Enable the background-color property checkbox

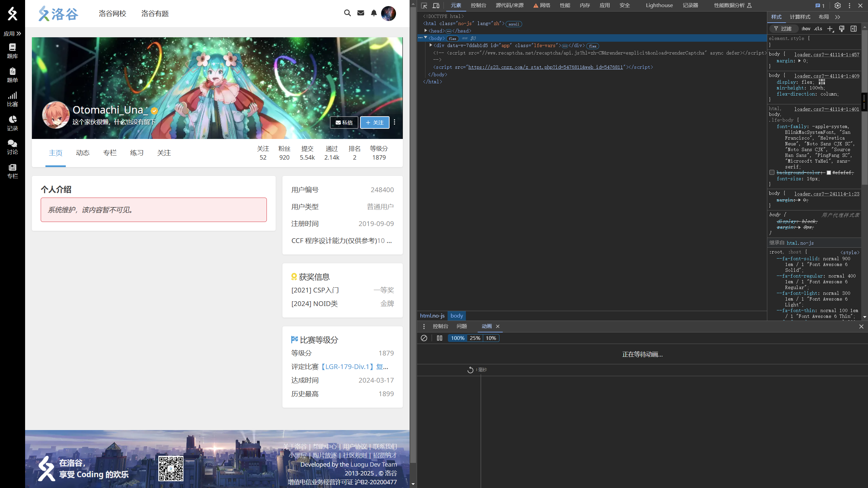coord(772,172)
